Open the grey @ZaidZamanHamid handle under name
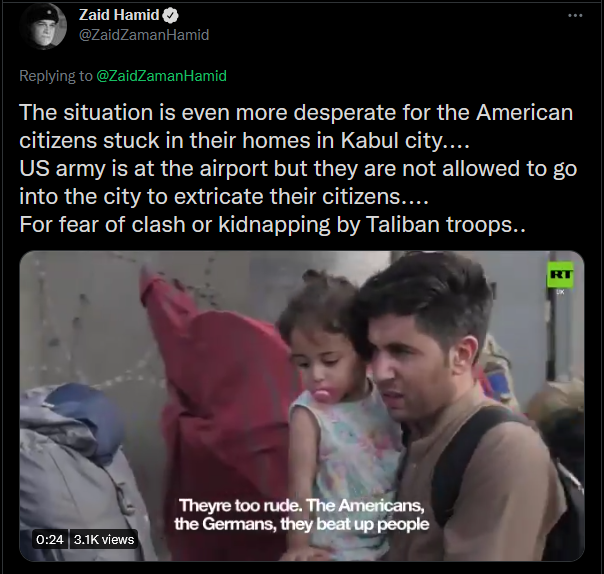The image size is (604, 574). click(144, 35)
